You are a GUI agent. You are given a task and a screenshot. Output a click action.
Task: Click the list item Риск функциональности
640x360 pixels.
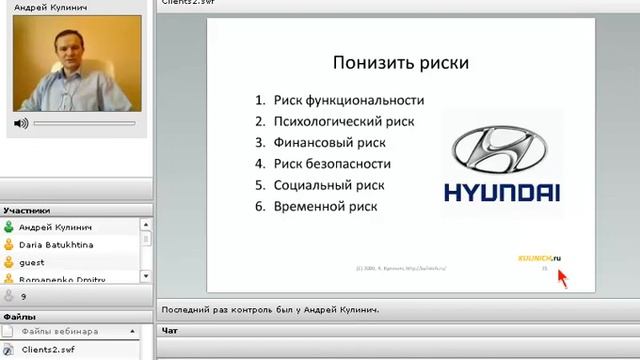pos(349,100)
